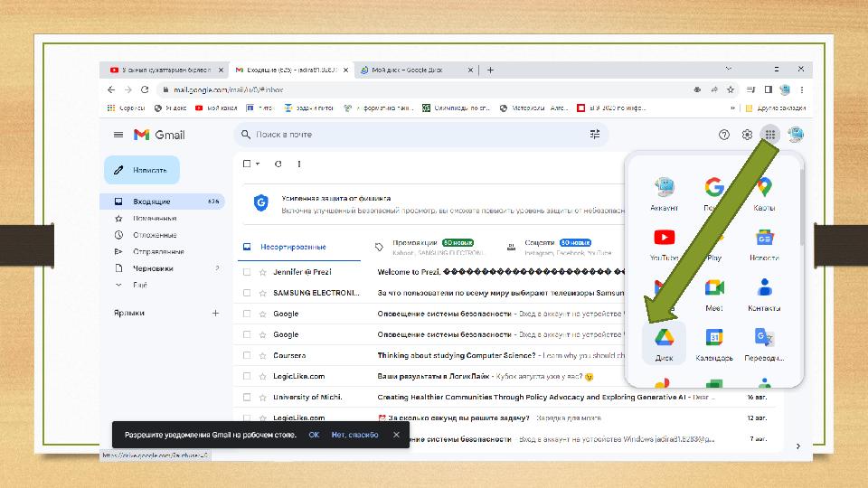Screen dimensions: 868x488
Task: Open the Отправленные folder
Action: point(158,252)
